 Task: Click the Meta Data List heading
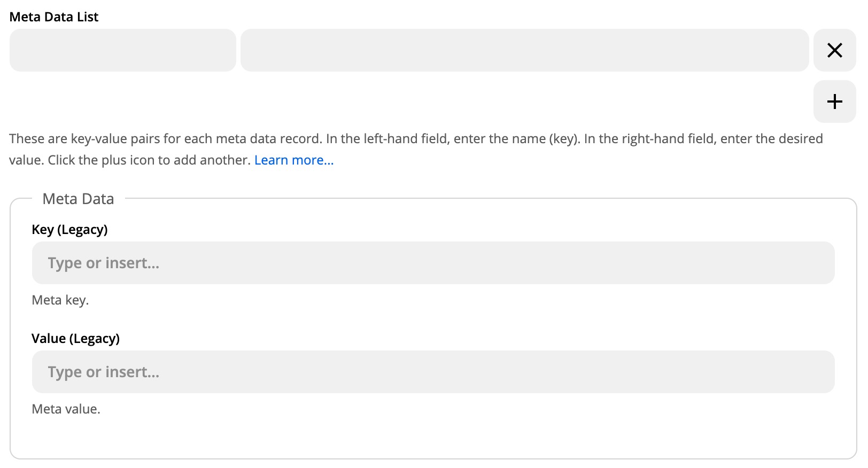54,17
